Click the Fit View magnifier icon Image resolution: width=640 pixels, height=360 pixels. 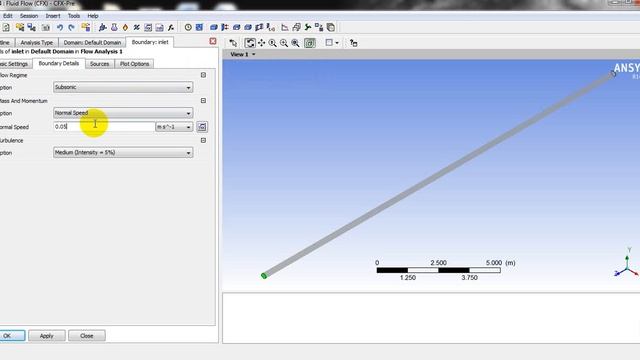coord(295,43)
